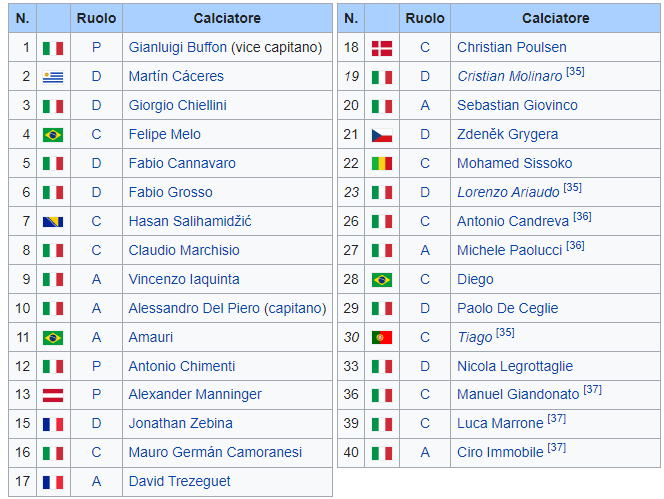Click the Bosnia flag beside Hasan Salihamidžić

[x=53, y=222]
